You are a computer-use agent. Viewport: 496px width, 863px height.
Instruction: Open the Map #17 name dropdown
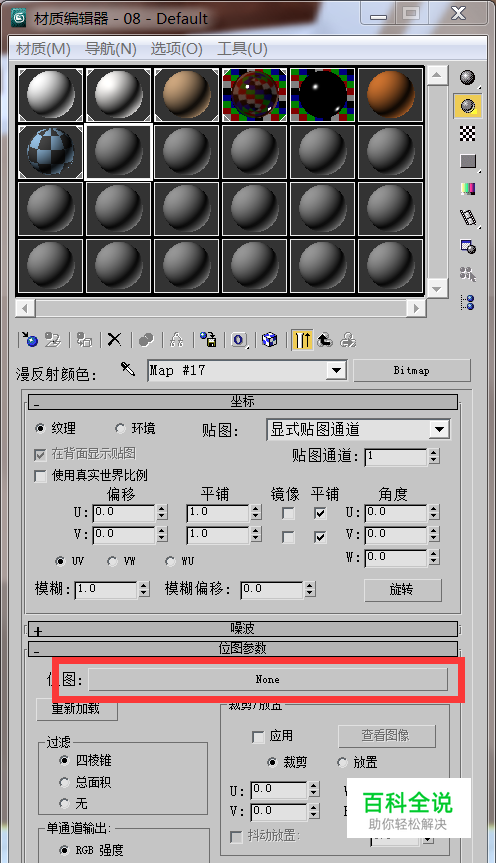point(336,370)
